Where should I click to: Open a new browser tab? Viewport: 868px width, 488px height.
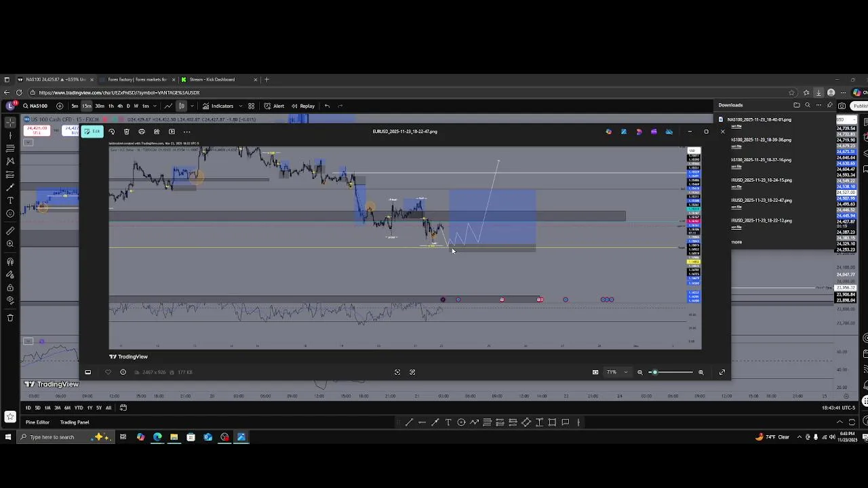(x=267, y=79)
